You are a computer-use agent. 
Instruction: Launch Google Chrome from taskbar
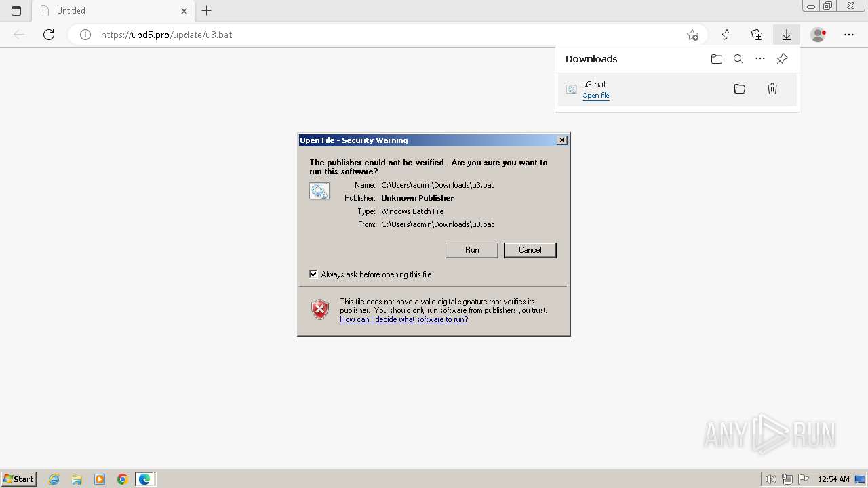click(123, 479)
